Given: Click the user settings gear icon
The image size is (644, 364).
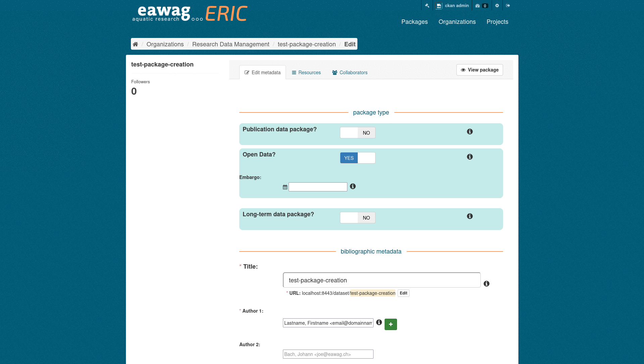Looking at the screenshot, I should pyautogui.click(x=497, y=6).
